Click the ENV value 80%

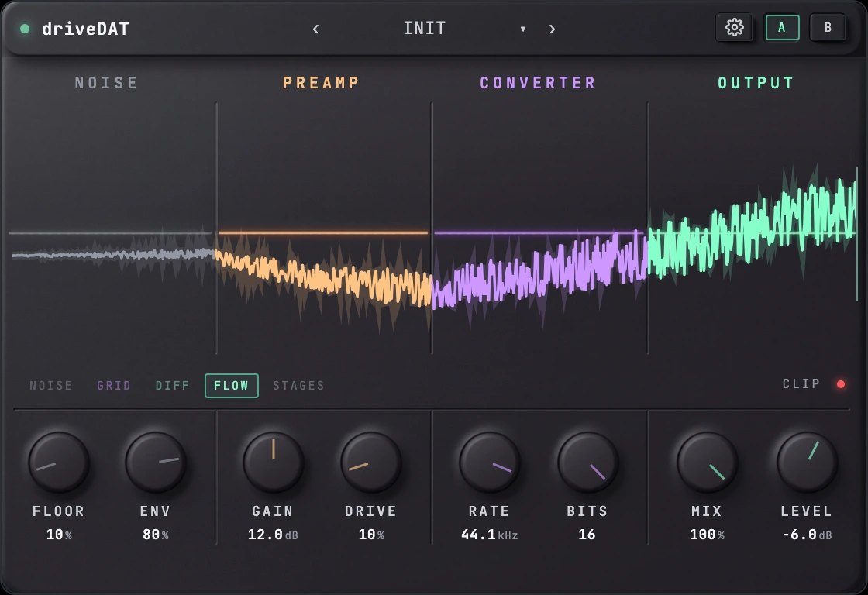[x=156, y=535]
